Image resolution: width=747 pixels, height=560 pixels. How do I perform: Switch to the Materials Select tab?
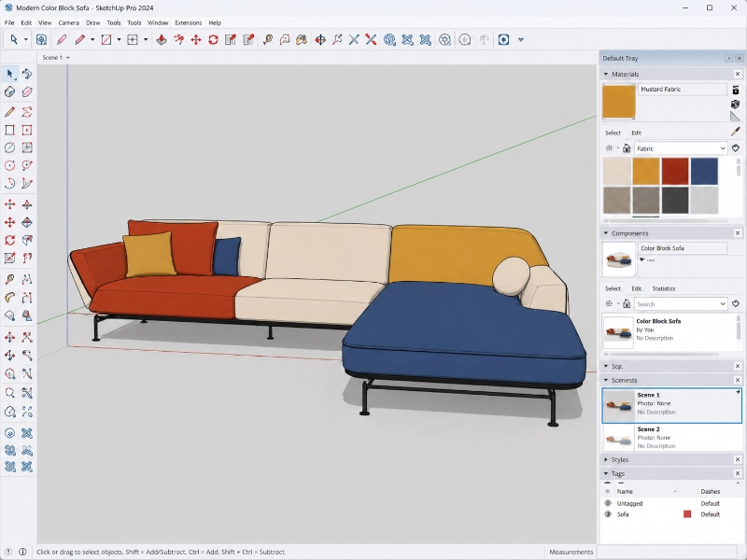tap(613, 133)
